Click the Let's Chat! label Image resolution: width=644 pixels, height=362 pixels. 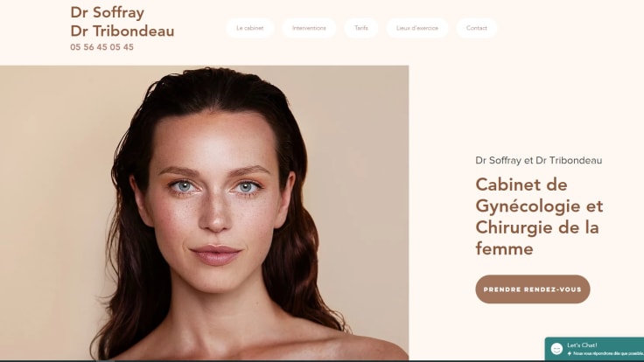[x=582, y=345]
